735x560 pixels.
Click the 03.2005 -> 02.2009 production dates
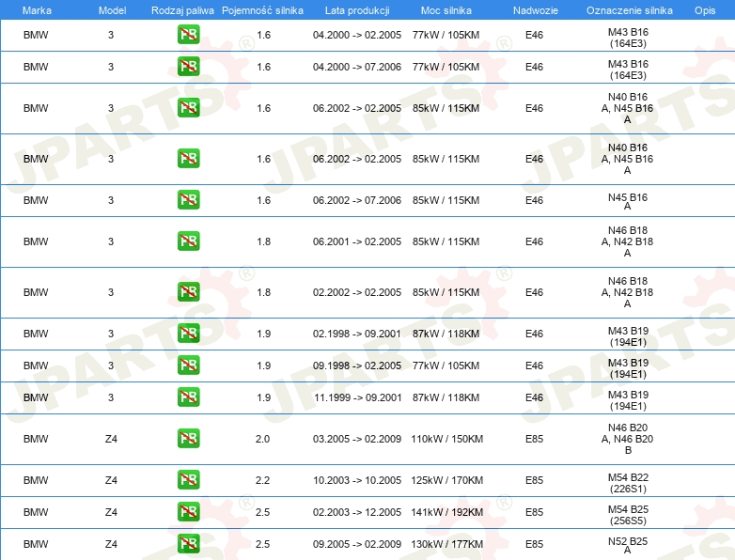356,439
